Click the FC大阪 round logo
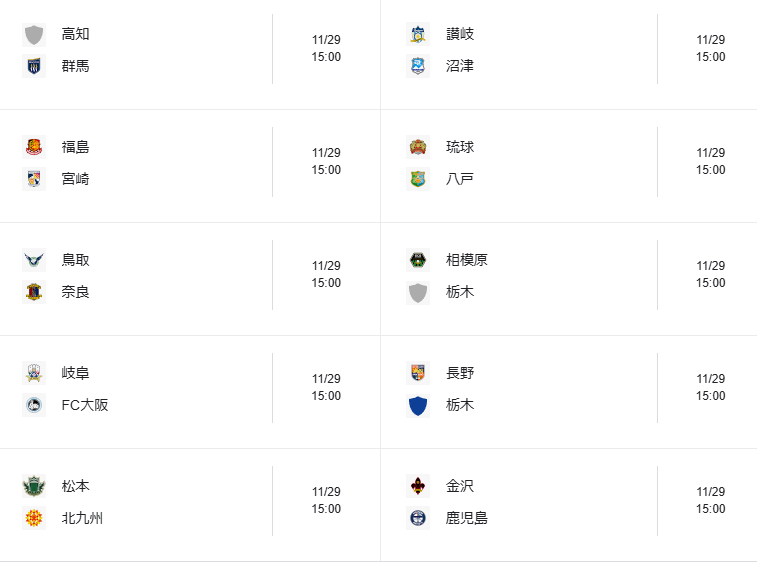Viewport: 757px width, 562px height. 34,405
